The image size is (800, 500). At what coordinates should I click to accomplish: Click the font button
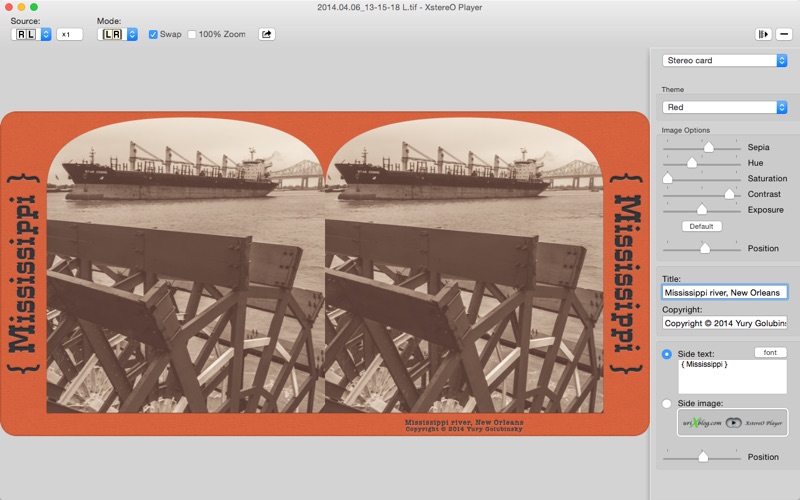point(770,353)
